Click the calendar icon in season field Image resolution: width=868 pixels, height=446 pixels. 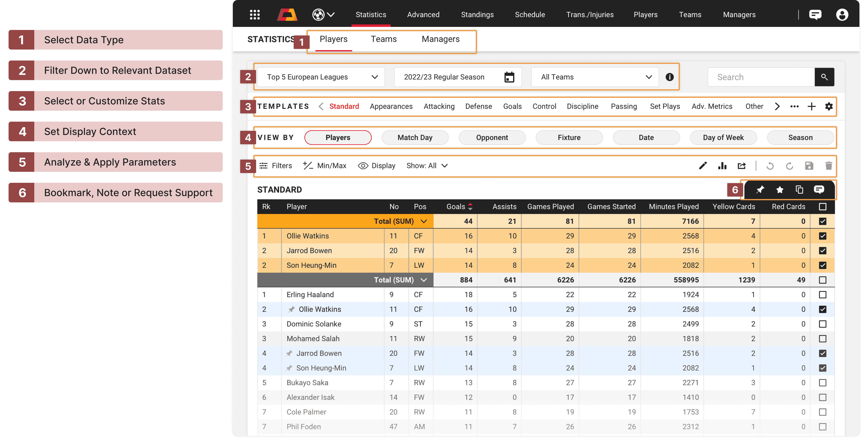[x=509, y=77]
